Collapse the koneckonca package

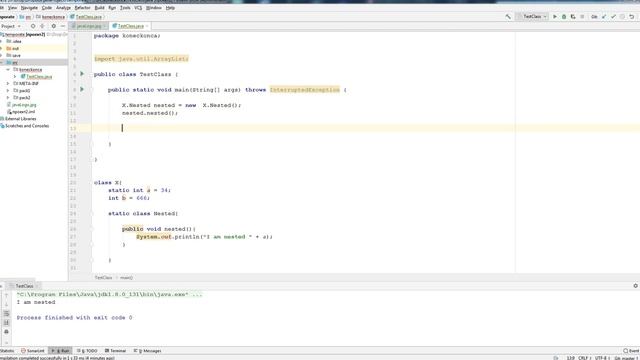[8, 69]
